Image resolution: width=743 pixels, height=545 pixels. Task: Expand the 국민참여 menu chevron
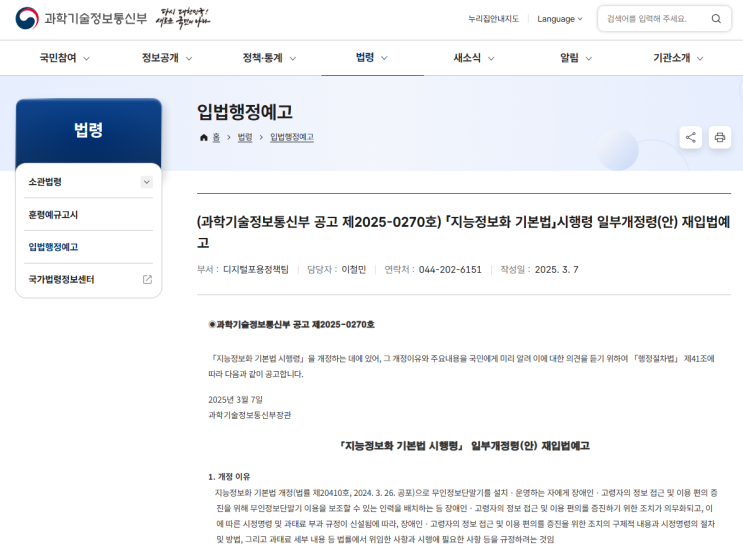(x=86, y=58)
